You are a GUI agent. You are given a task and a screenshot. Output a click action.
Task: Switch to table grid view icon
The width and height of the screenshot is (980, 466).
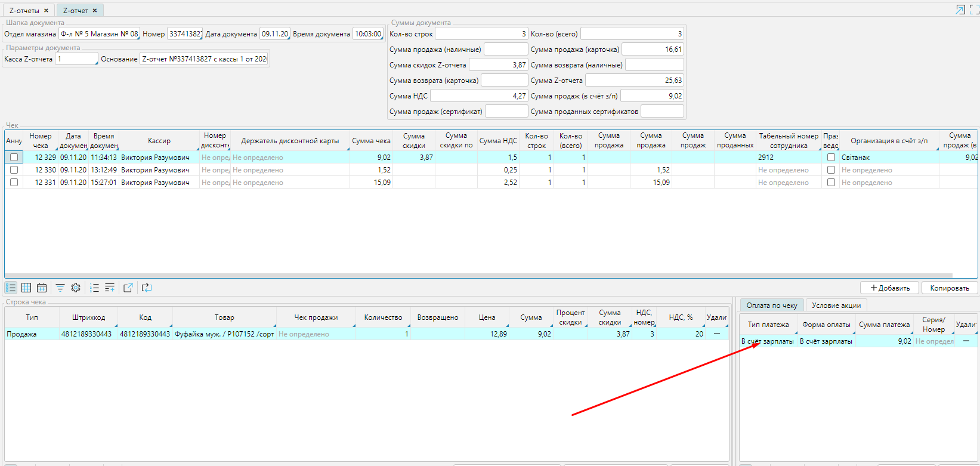click(26, 288)
